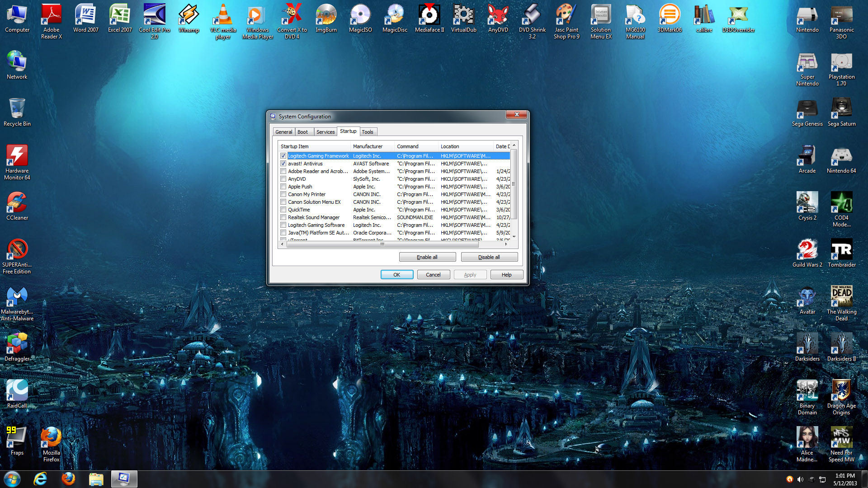Viewport: 868px width, 488px height.
Task: Select the VirtualDub desktop icon
Action: coord(463,18)
